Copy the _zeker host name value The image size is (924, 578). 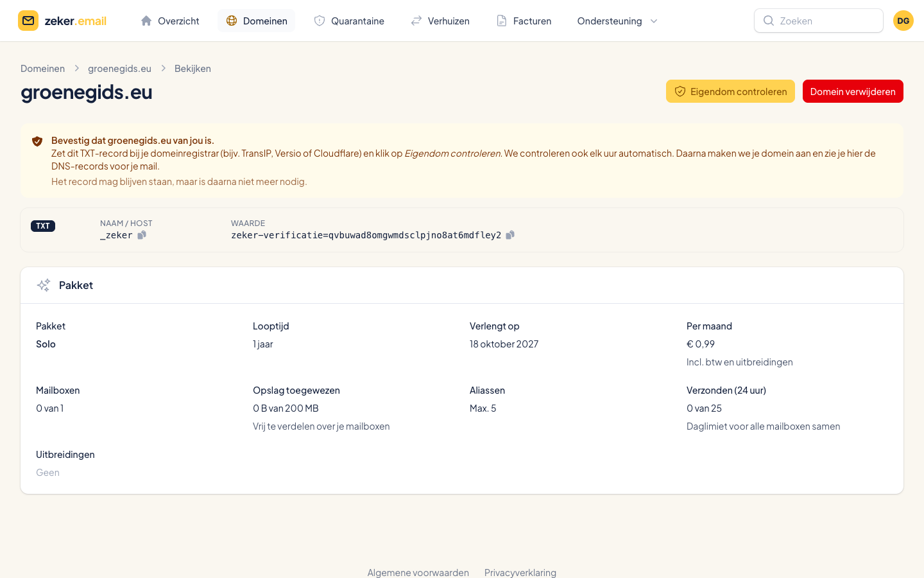[x=142, y=235]
